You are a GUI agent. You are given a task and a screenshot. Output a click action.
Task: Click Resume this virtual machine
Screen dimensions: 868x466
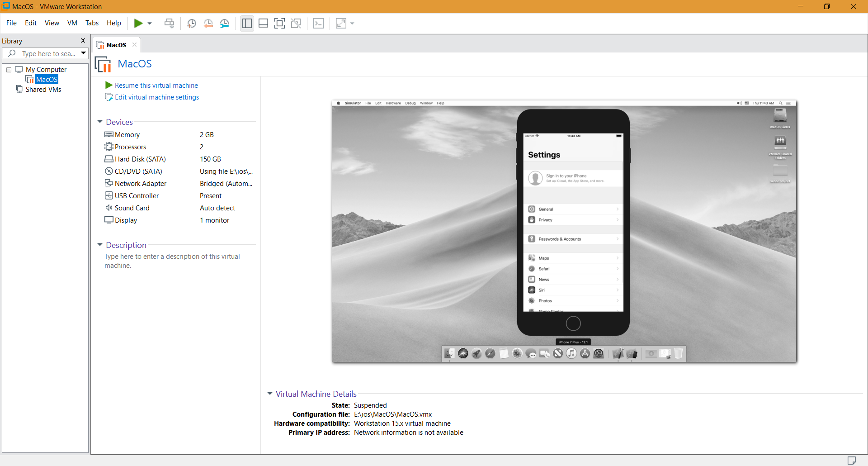[156, 86]
